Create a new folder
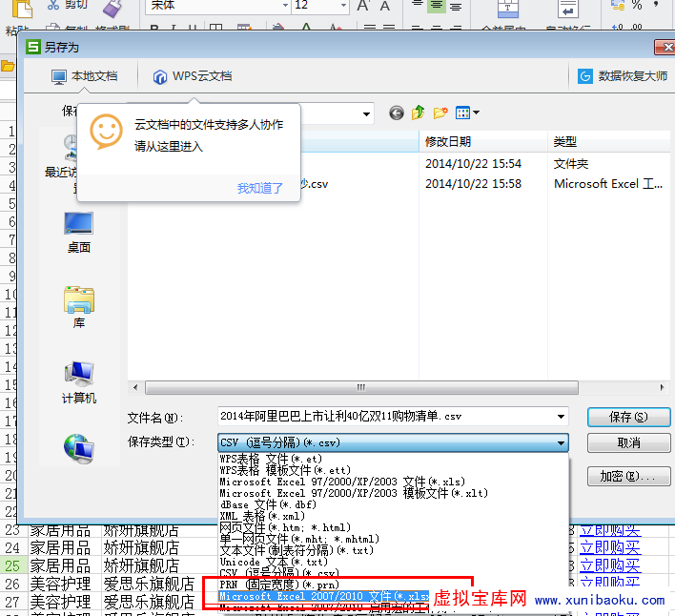 click(440, 113)
